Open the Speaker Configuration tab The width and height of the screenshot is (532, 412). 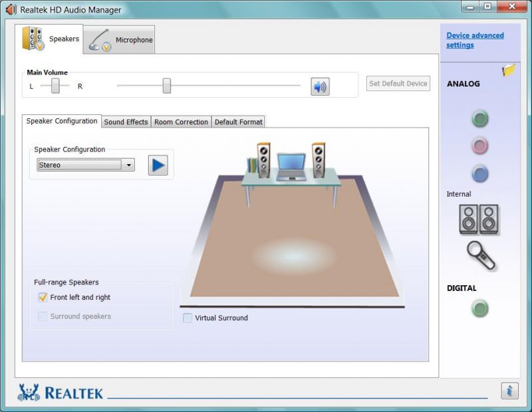click(62, 121)
